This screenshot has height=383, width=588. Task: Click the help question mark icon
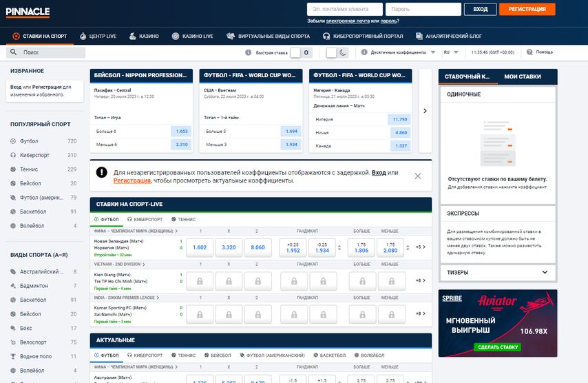pos(529,52)
